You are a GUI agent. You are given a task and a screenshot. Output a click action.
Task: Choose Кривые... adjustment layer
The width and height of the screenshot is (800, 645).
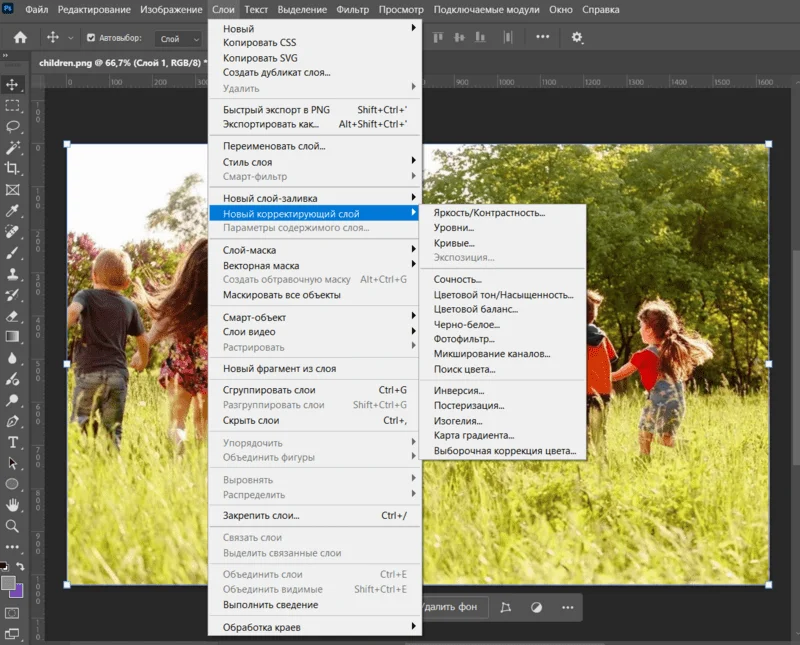(x=454, y=243)
